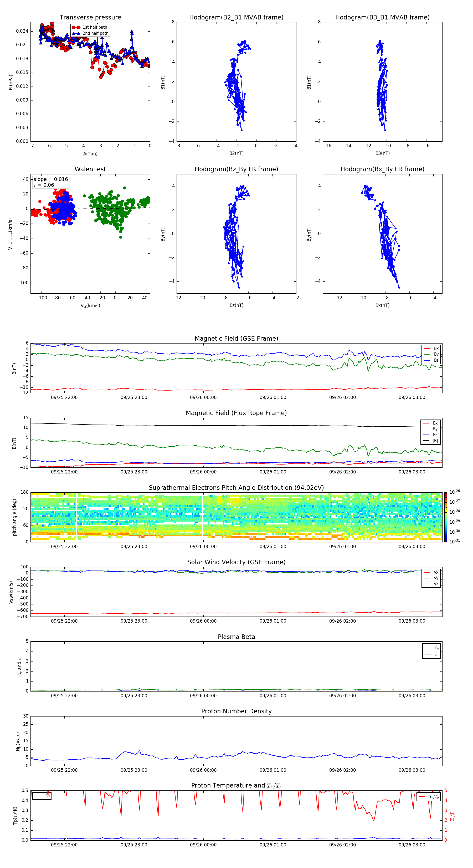Click the 'Magnetic Field (Flux Rope Frame)' title
This screenshot has width=473, height=868.
pos(236,413)
